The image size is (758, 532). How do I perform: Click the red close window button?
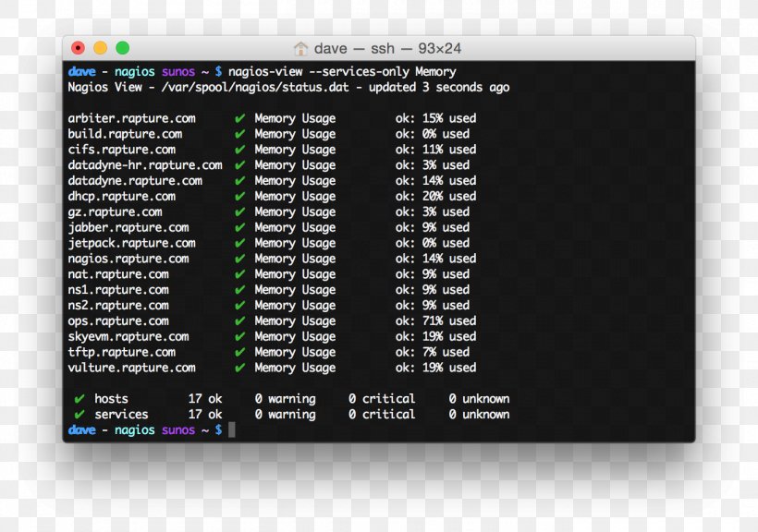78,48
